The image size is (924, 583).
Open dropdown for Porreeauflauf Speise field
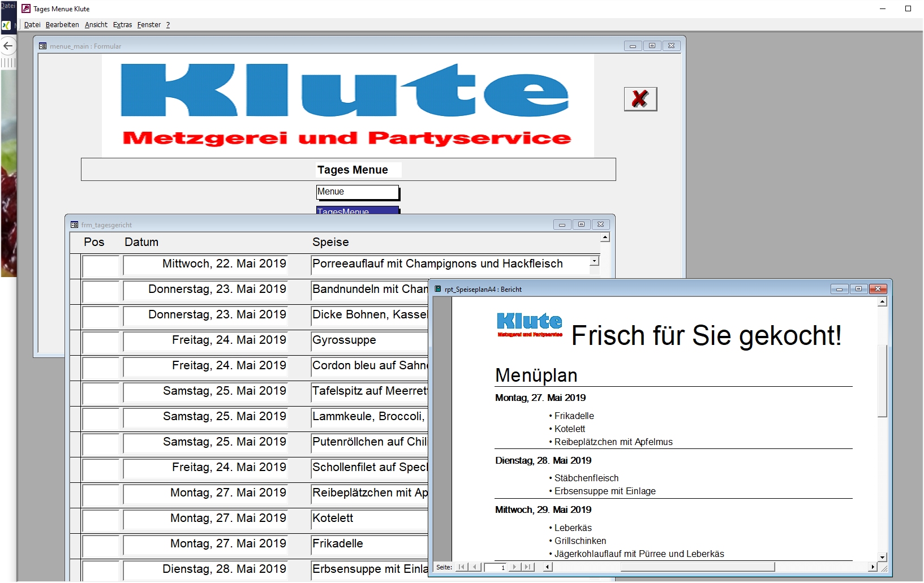pyautogui.click(x=594, y=261)
